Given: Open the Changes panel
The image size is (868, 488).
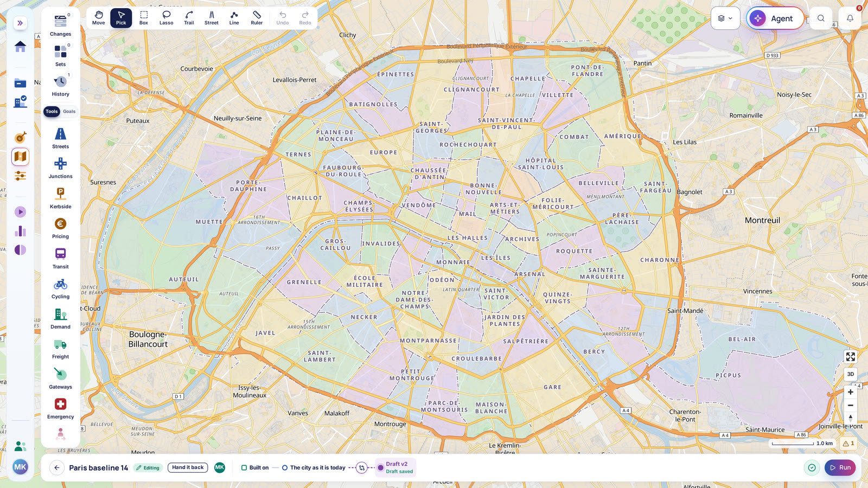Looking at the screenshot, I should tap(60, 25).
